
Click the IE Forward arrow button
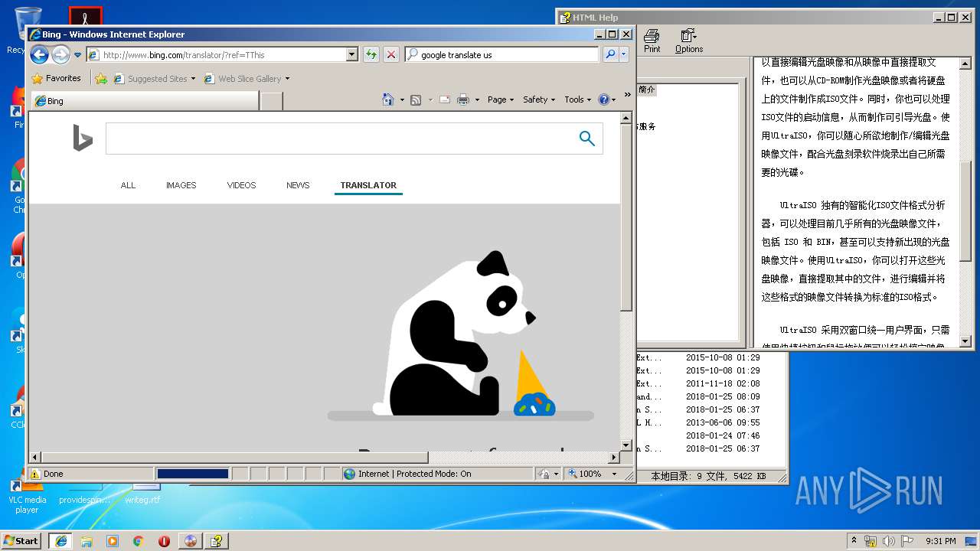[60, 54]
